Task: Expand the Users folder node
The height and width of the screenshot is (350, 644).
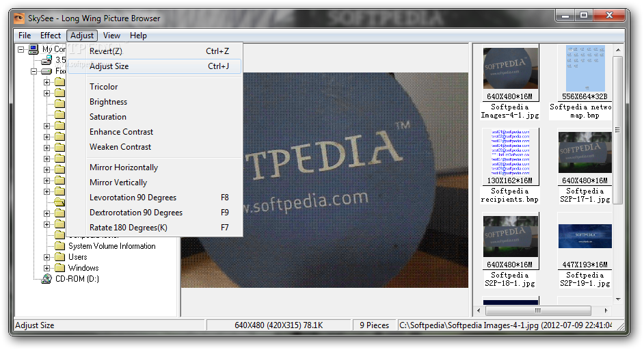Action: (46, 257)
